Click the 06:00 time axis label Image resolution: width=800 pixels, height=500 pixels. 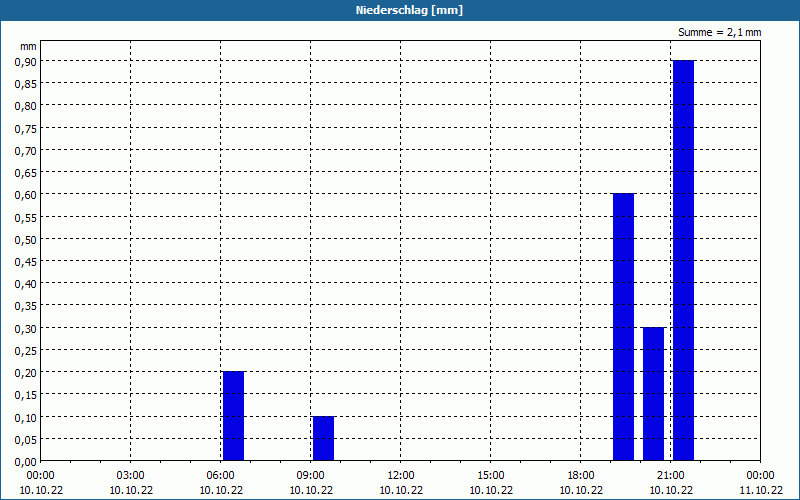[x=220, y=476]
